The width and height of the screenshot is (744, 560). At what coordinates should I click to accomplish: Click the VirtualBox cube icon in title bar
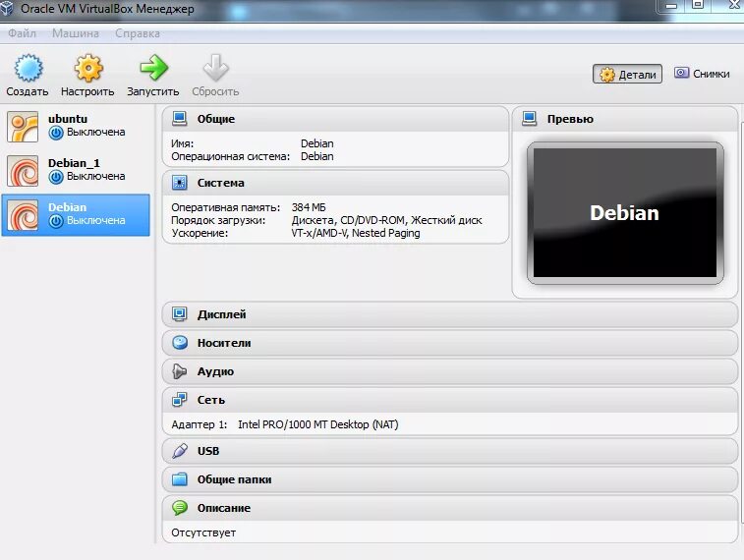(7, 8)
